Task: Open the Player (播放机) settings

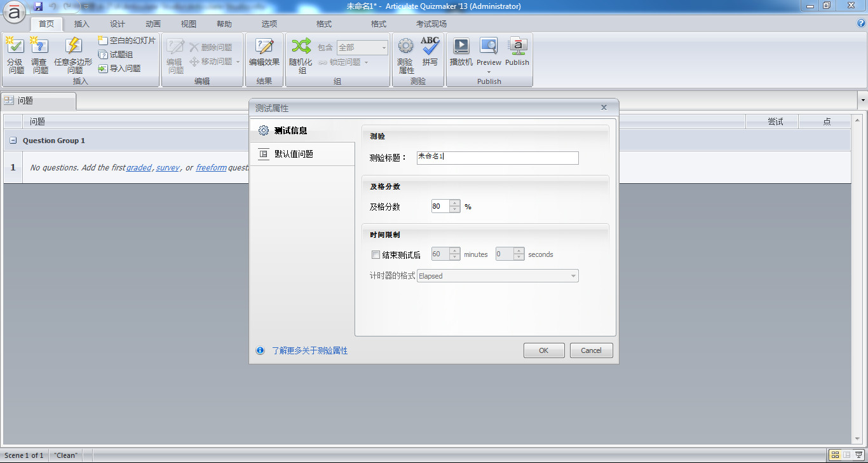Action: (461, 52)
